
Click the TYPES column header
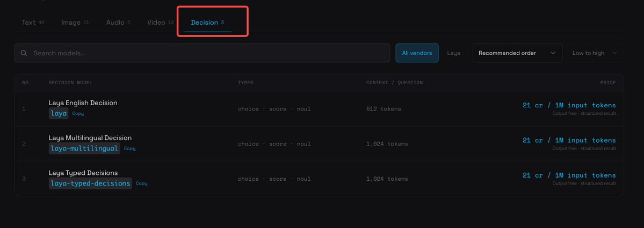245,83
